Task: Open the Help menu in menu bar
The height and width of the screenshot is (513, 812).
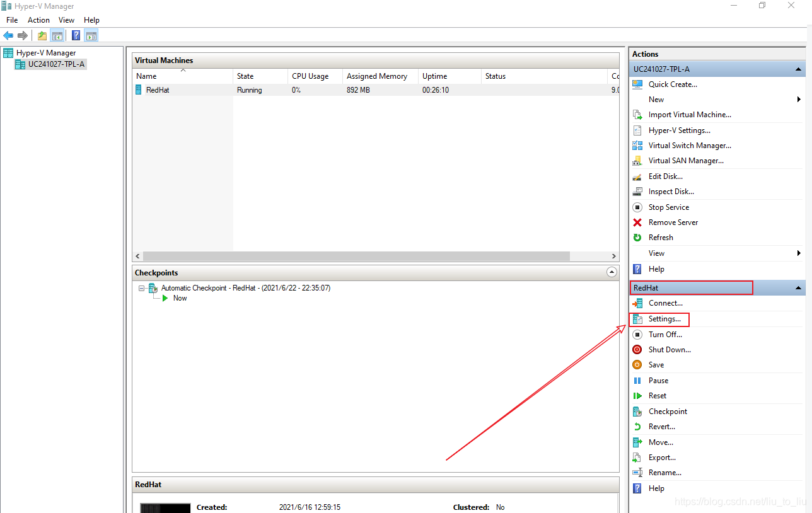Action: pyautogui.click(x=91, y=20)
